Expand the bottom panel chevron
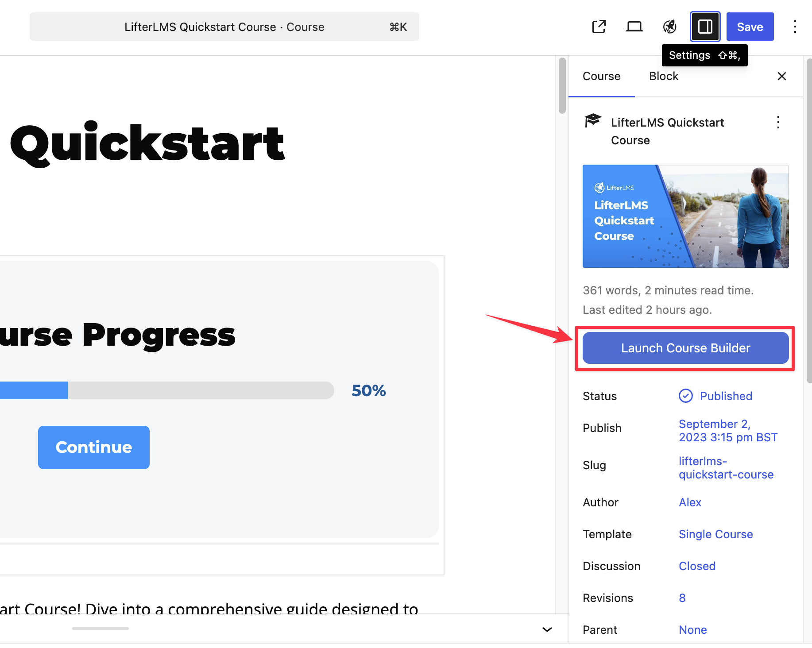This screenshot has height=648, width=812. [547, 629]
